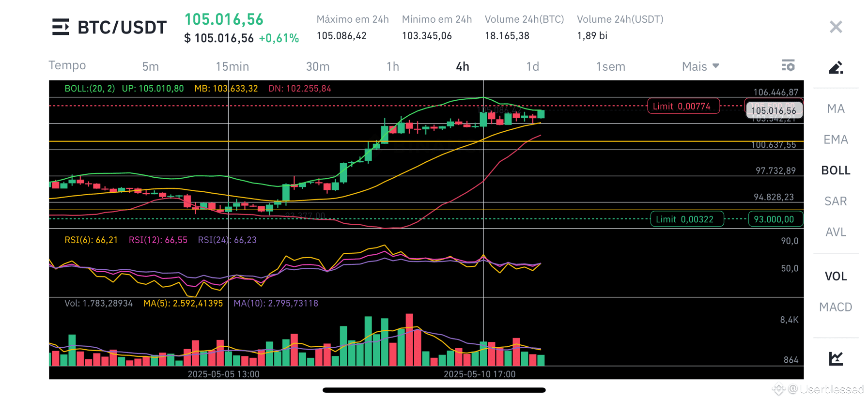This screenshot has width=868, height=401.
Task: Click the current price tag 105.016,56 on axis
Action: pyautogui.click(x=774, y=111)
